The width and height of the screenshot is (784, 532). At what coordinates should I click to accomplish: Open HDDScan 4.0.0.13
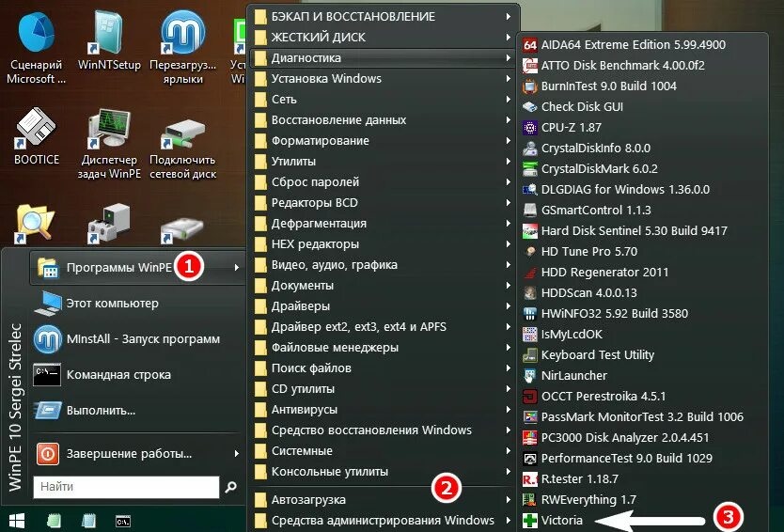click(643, 293)
